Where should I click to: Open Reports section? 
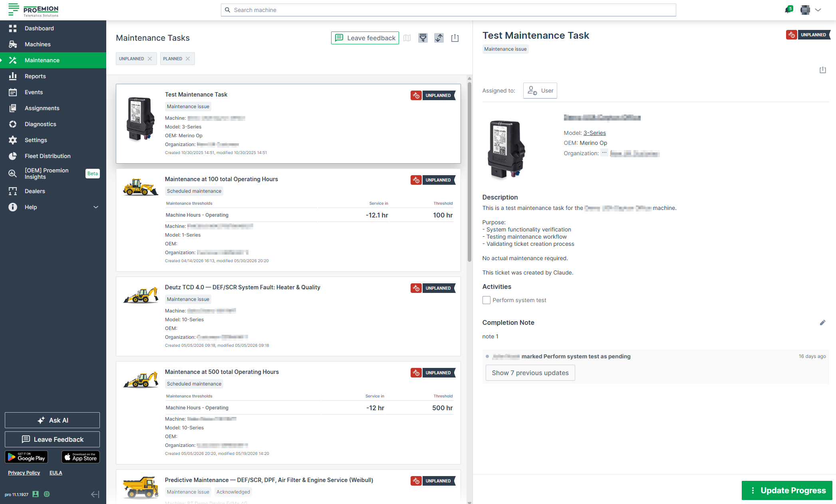click(53, 76)
